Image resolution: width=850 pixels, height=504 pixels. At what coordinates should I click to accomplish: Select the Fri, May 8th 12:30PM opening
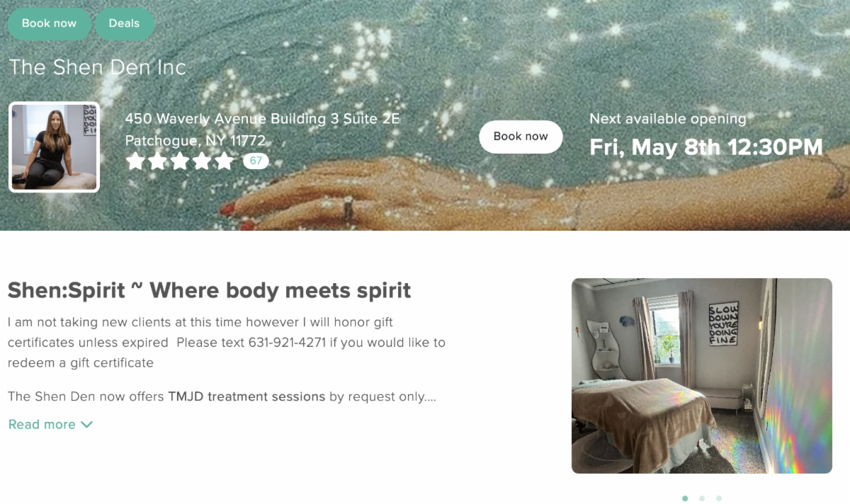click(706, 147)
